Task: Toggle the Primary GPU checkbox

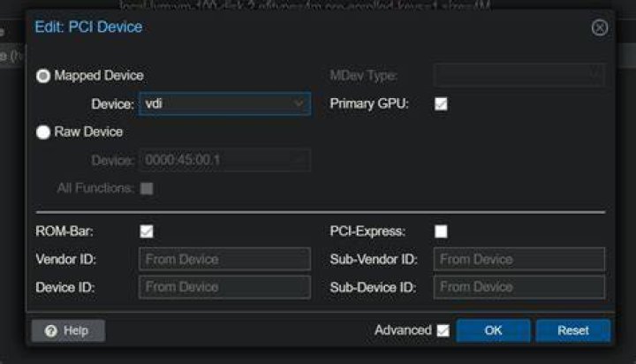Action: (441, 104)
